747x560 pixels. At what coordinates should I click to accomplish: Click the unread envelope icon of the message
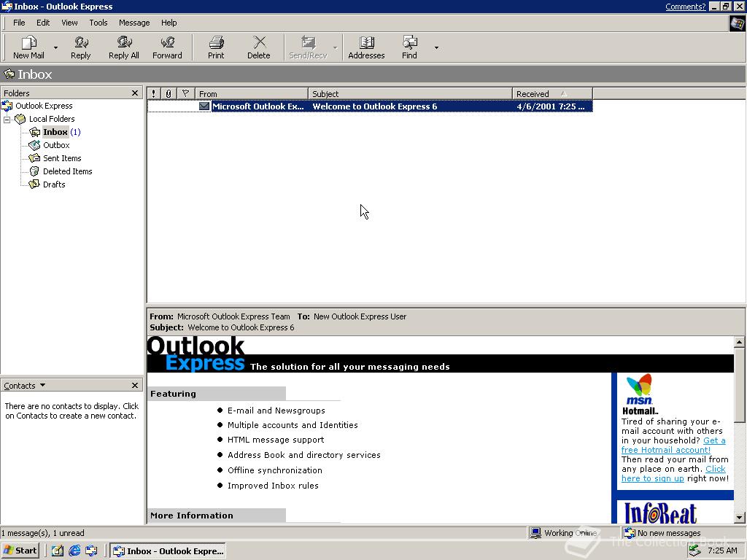(x=204, y=106)
